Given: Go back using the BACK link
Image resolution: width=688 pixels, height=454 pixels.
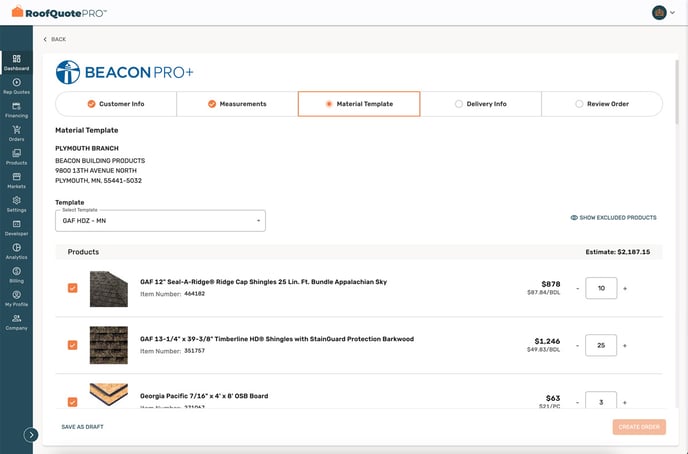Looking at the screenshot, I should pos(54,39).
